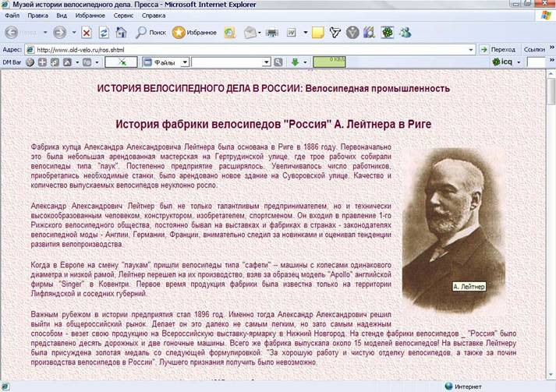
Task: Click the Mail envelope icon
Action: tap(250, 33)
